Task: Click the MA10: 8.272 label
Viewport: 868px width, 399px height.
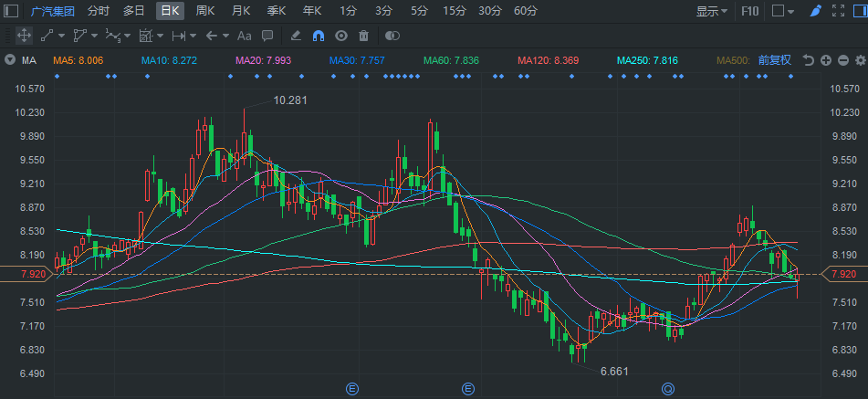Action: [x=169, y=60]
